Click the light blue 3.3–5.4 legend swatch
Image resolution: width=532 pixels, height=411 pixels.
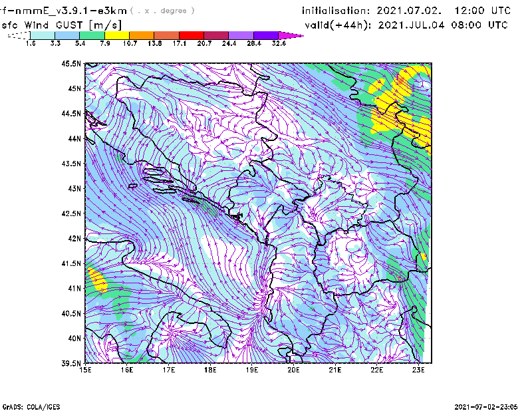click(x=67, y=35)
